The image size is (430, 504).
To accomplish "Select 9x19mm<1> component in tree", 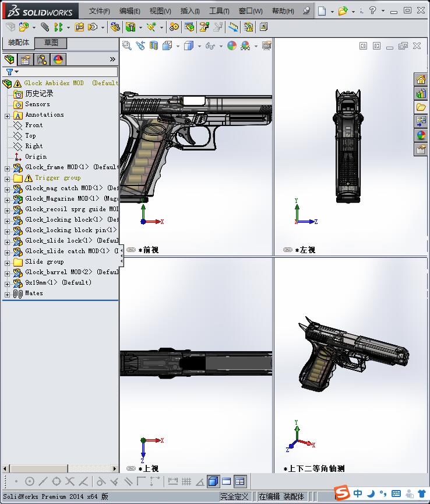I will pyautogui.click(x=58, y=282).
